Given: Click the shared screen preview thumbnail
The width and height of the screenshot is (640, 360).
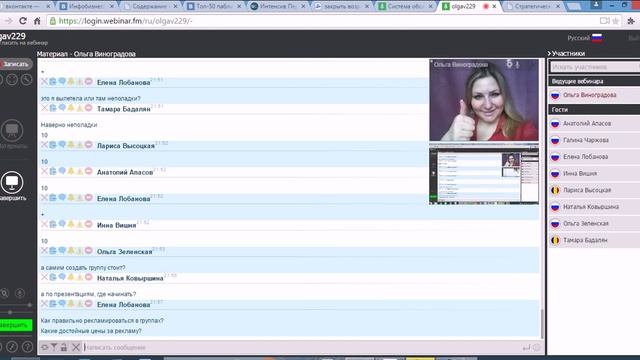Looking at the screenshot, I should pos(484,174).
